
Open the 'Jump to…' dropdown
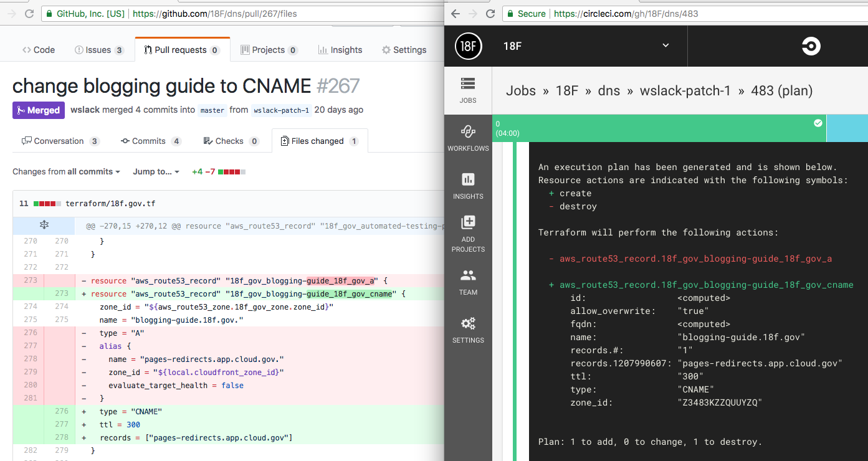pyautogui.click(x=156, y=172)
